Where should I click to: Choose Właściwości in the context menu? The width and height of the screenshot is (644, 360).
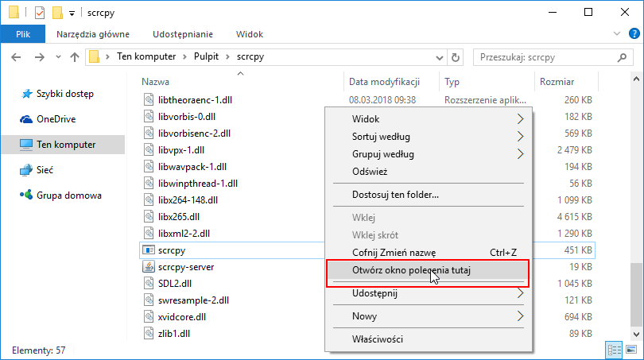click(429, 339)
